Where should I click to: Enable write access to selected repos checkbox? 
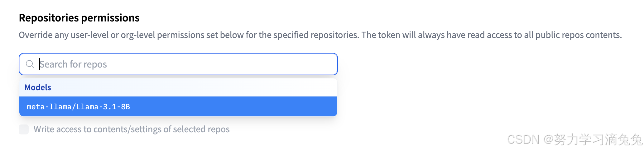24,129
